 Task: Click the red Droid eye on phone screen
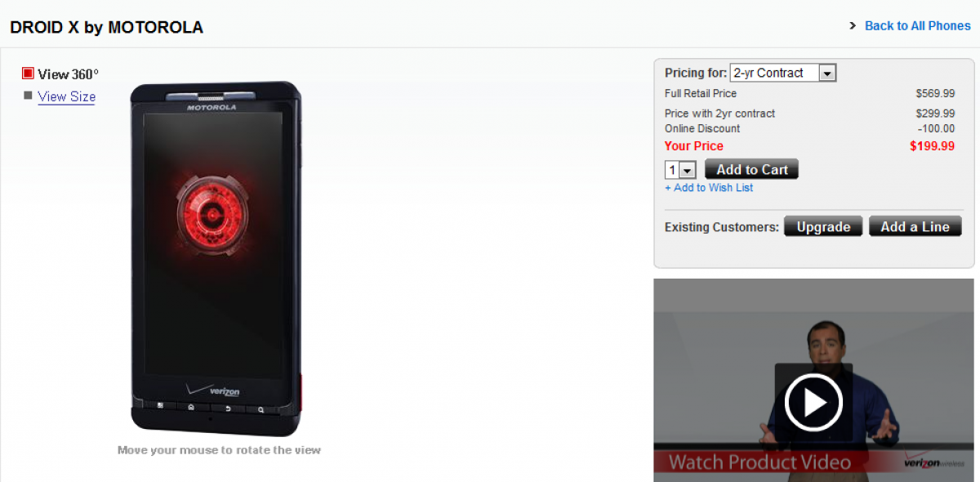212,216
